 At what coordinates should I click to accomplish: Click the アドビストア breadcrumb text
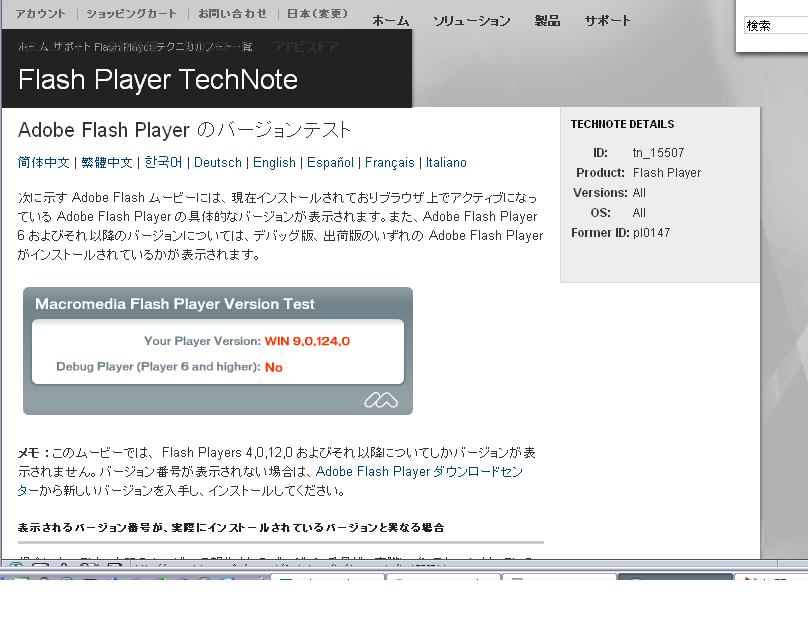[306, 47]
